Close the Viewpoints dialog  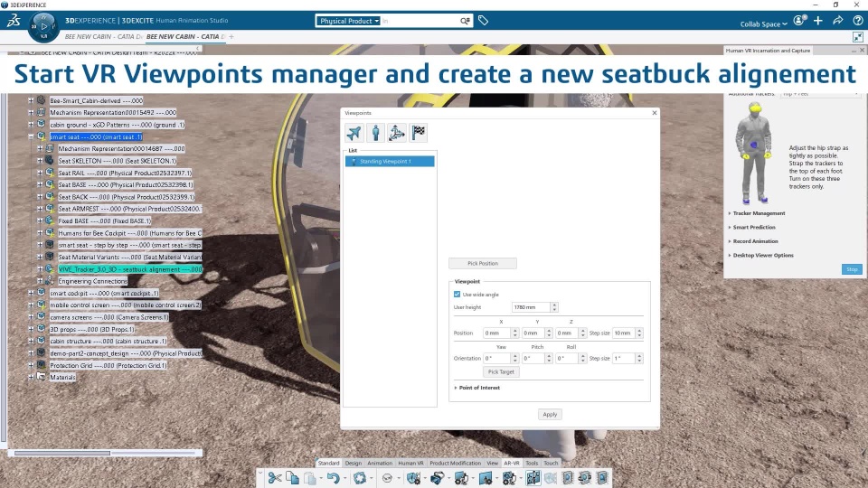655,113
